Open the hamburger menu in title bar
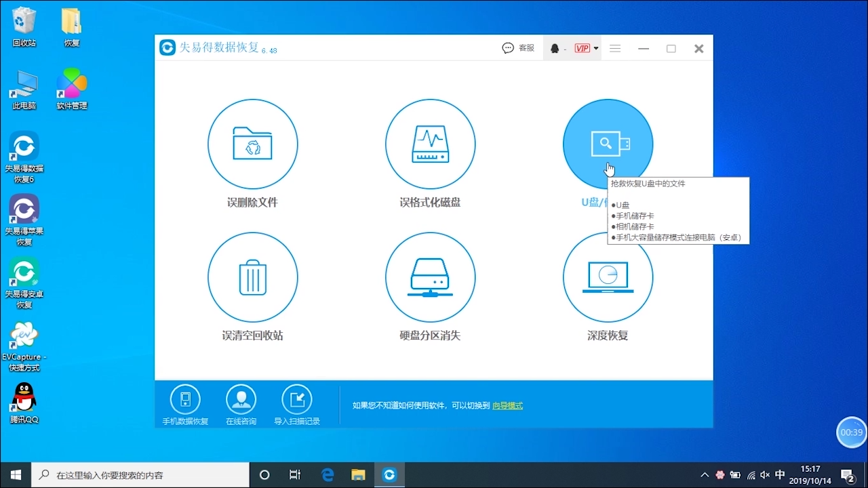 tap(615, 48)
